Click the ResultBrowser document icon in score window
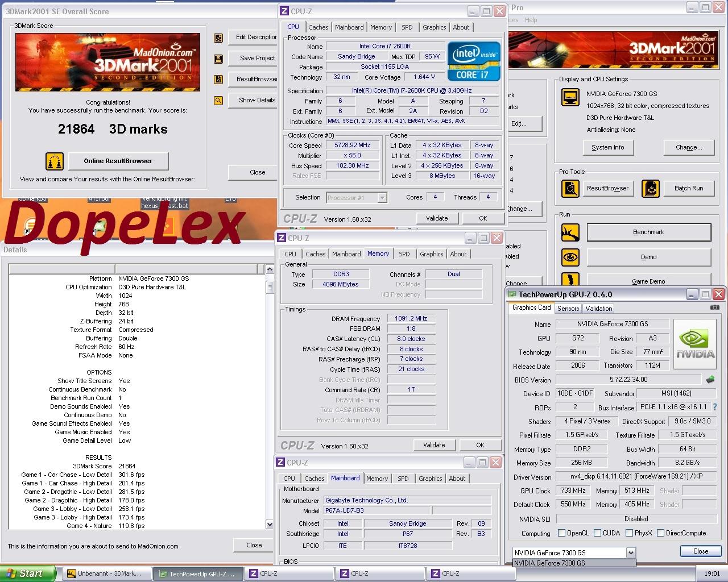Image resolution: width=728 pixels, height=582 pixels. (x=218, y=80)
